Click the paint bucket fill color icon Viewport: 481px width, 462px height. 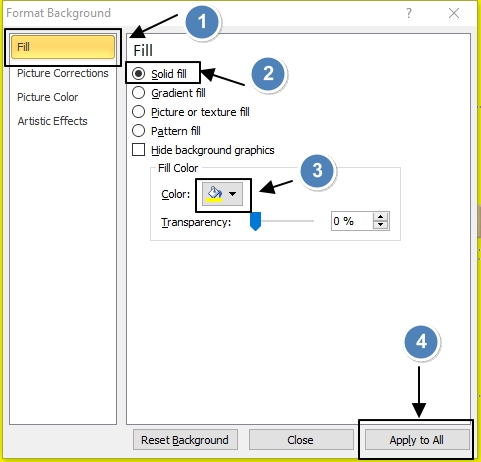click(214, 194)
